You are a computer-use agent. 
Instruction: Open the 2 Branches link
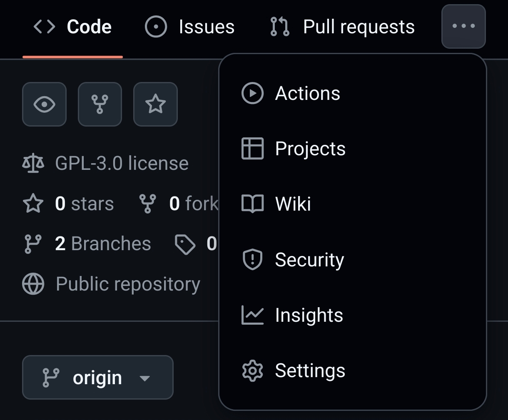pyautogui.click(x=102, y=244)
